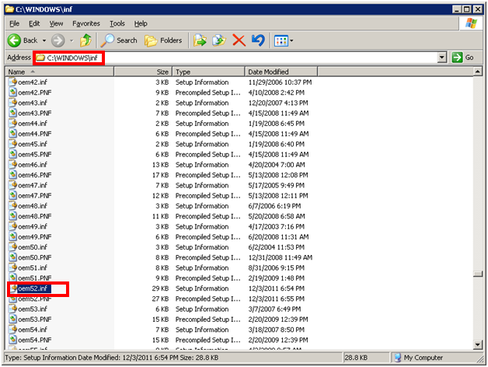Open the Tools menu
Image resolution: width=488 pixels, height=367 pixels.
tap(117, 24)
